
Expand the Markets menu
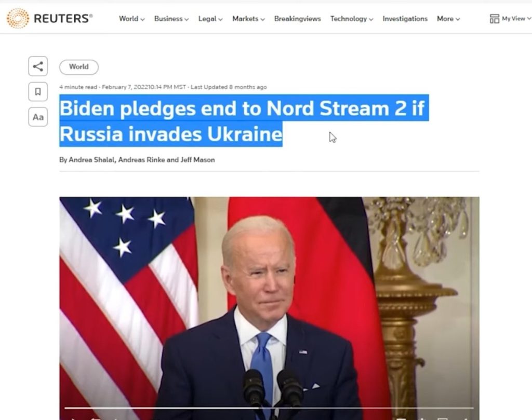tap(248, 19)
